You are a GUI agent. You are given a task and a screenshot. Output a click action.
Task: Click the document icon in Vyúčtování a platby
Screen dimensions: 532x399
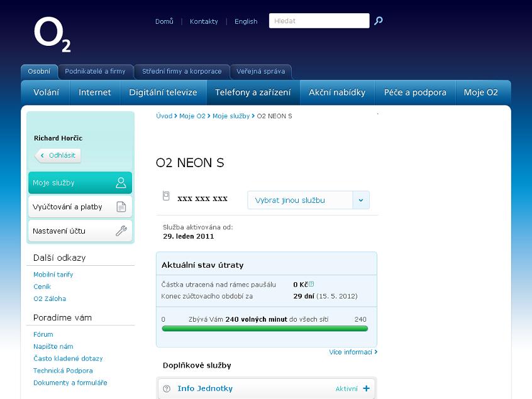[x=121, y=207]
